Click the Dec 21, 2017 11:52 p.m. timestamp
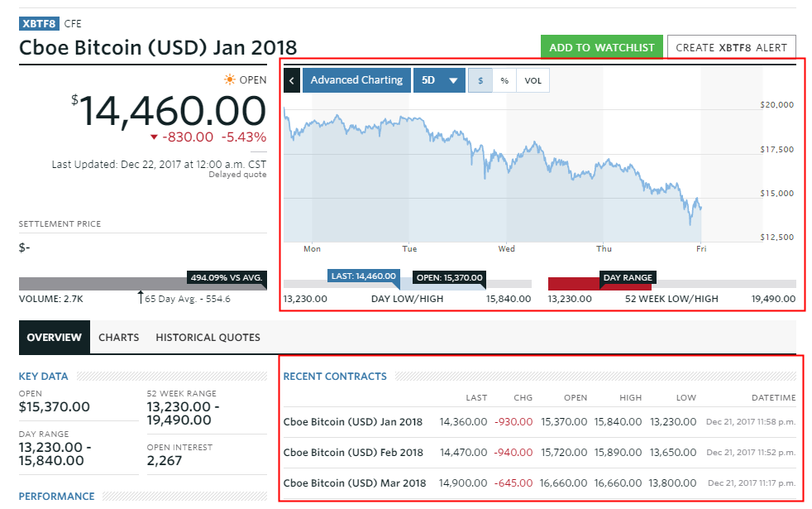This screenshot has height=509, width=812. (751, 453)
